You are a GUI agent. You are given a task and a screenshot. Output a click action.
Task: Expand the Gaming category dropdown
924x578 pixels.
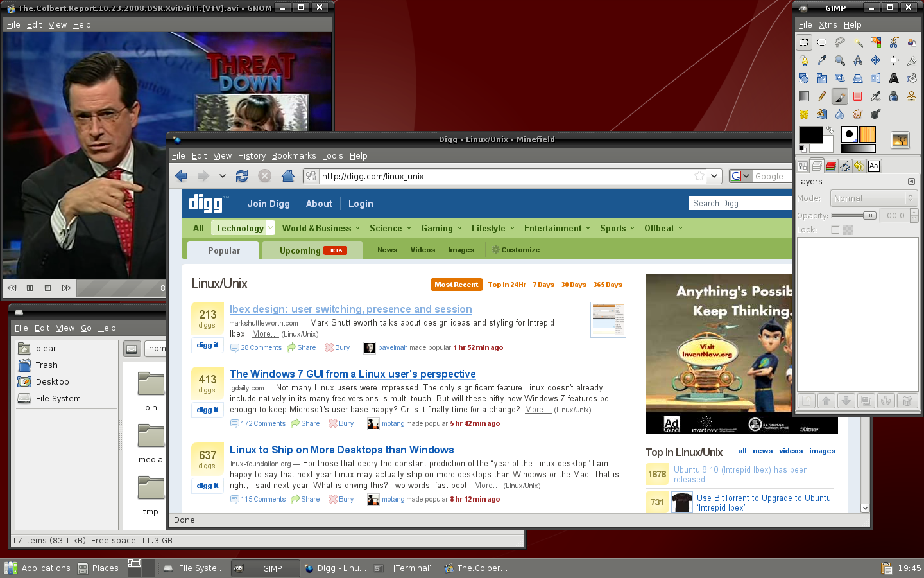tap(459, 228)
